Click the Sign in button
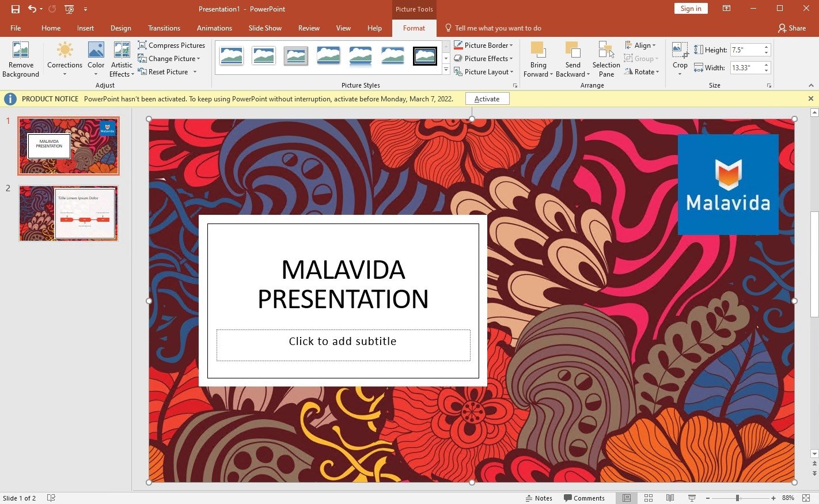 (x=691, y=9)
